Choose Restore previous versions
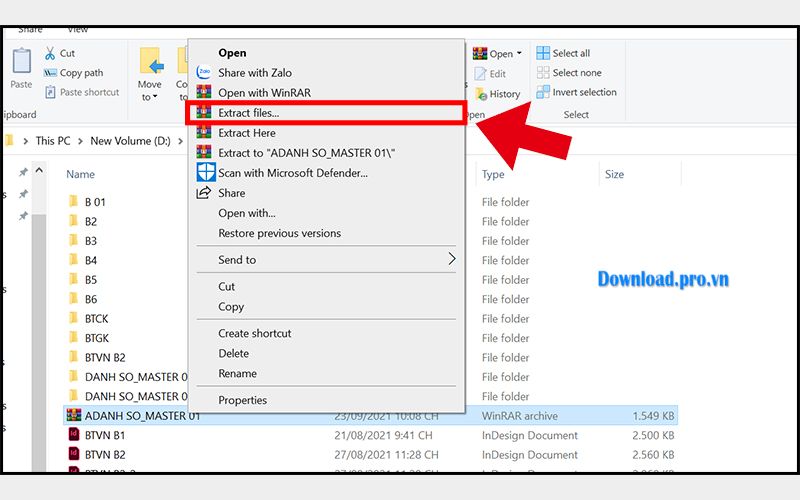This screenshot has height=500, width=800. [x=280, y=233]
